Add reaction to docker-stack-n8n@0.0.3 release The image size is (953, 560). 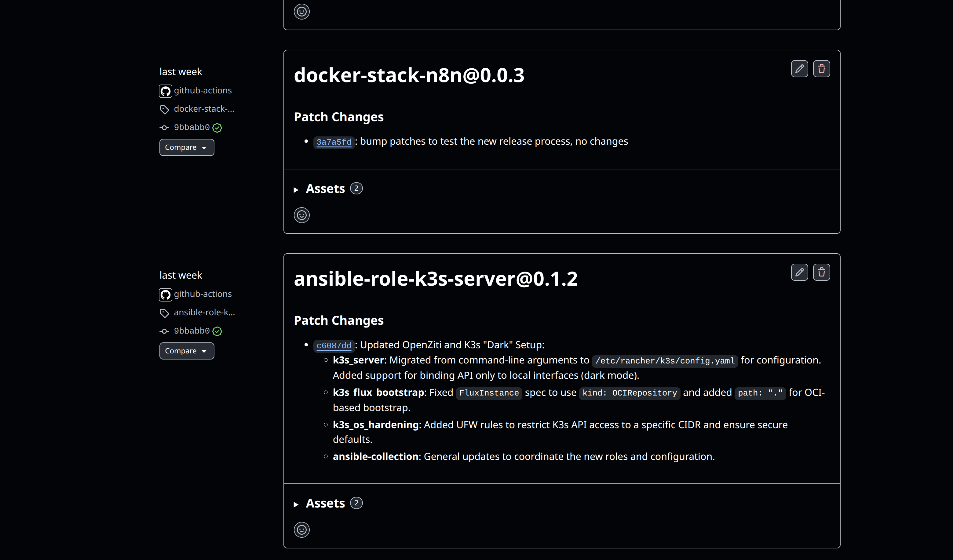(301, 215)
